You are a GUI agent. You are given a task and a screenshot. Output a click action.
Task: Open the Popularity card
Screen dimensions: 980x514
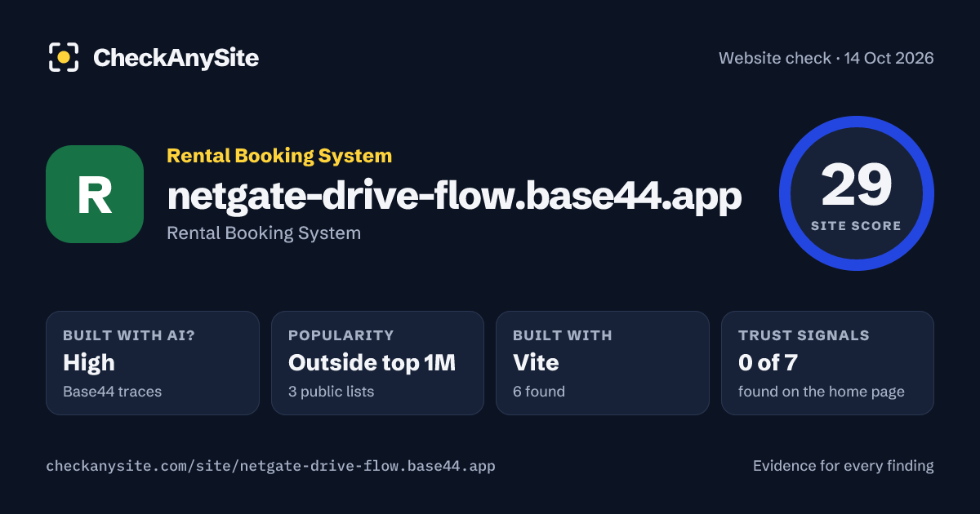(377, 363)
